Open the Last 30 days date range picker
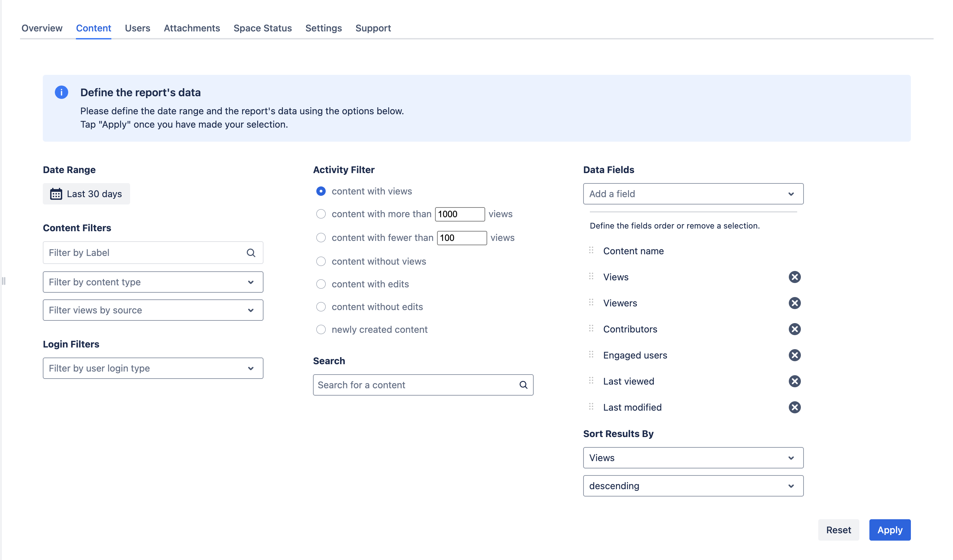The width and height of the screenshot is (953, 560). pos(86,194)
